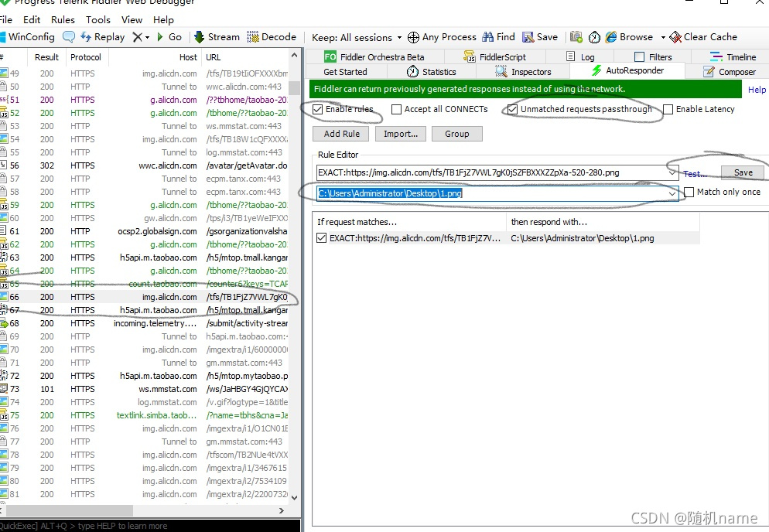Click the Decode grid icon
The image size is (769, 532).
(252, 37)
